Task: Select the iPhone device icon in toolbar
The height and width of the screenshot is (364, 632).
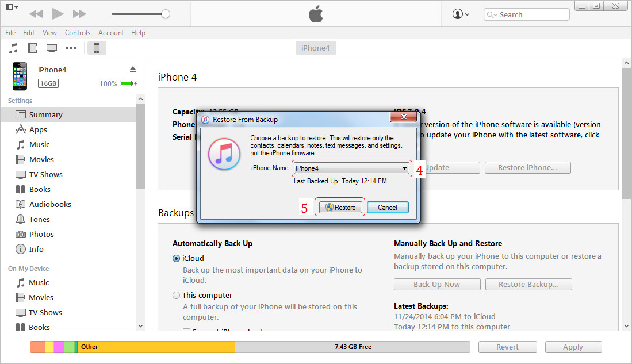Action: click(x=97, y=48)
